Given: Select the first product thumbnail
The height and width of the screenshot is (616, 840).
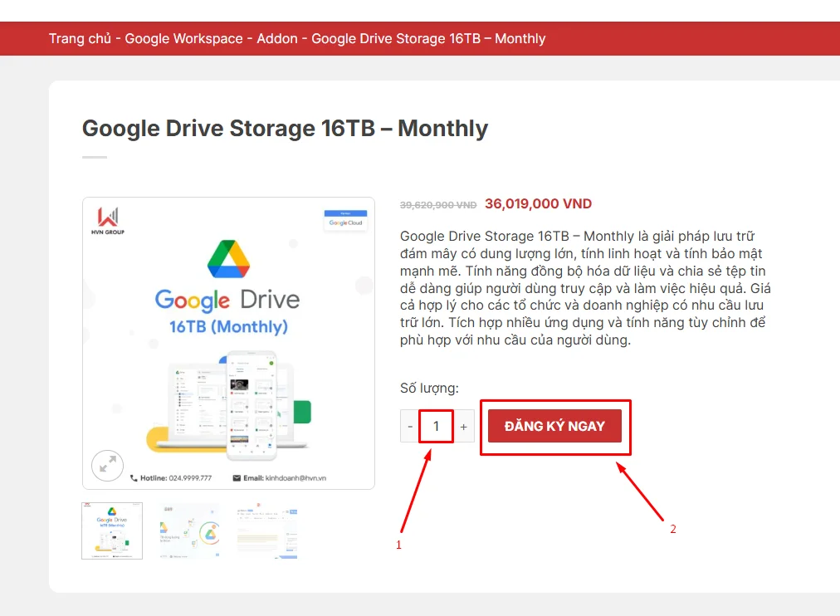Looking at the screenshot, I should [112, 530].
